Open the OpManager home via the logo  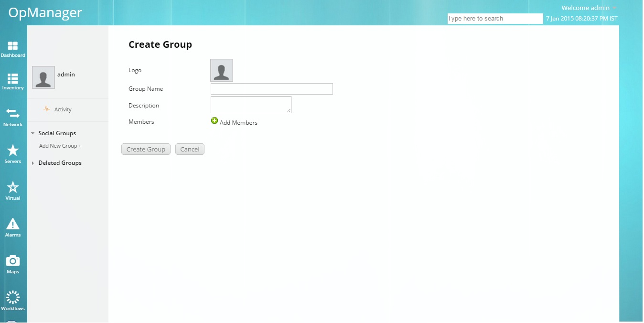pos(45,12)
